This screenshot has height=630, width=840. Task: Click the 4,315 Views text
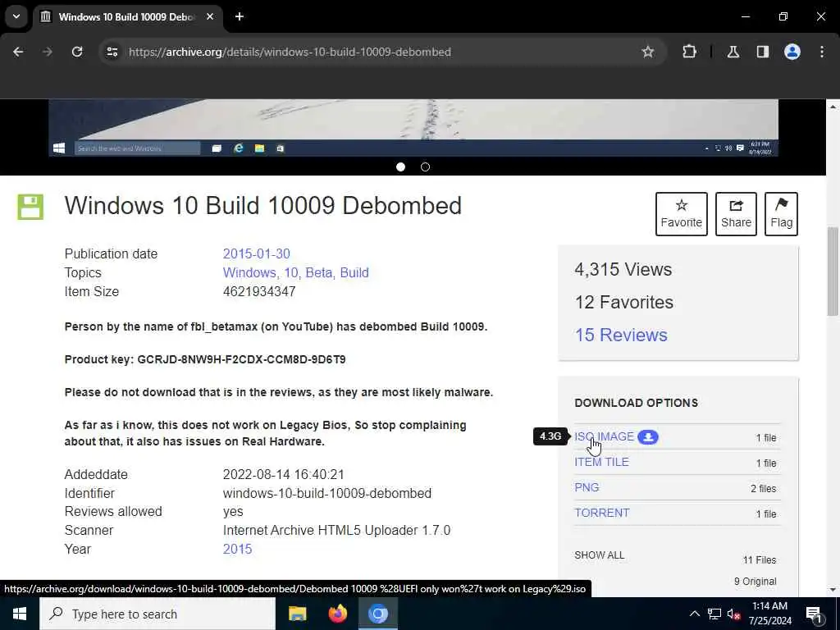623,269
